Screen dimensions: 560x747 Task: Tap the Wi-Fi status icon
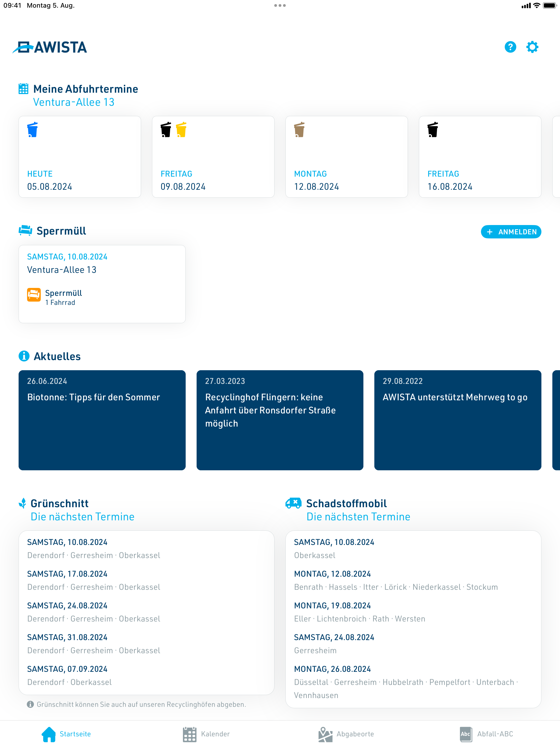point(537,5)
